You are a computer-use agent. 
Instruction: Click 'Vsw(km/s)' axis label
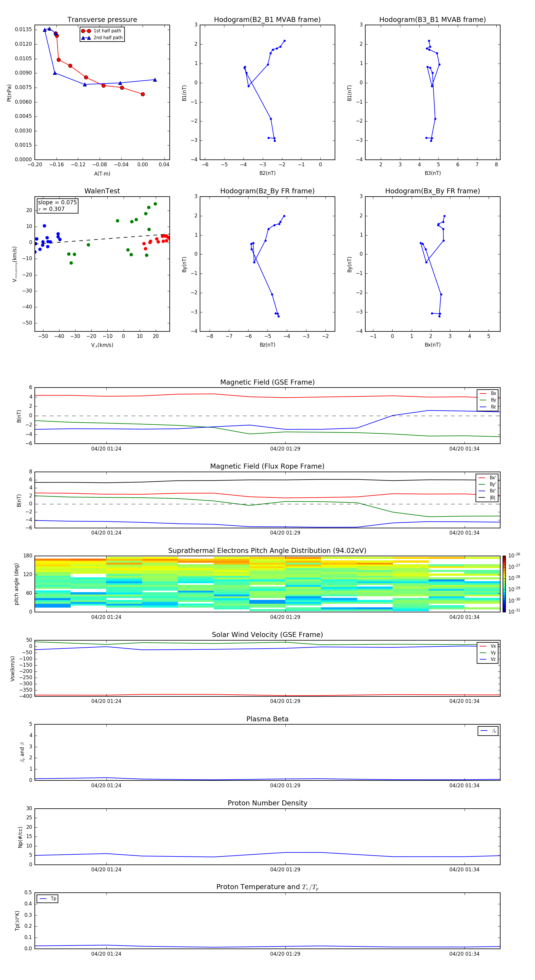(x=12, y=668)
